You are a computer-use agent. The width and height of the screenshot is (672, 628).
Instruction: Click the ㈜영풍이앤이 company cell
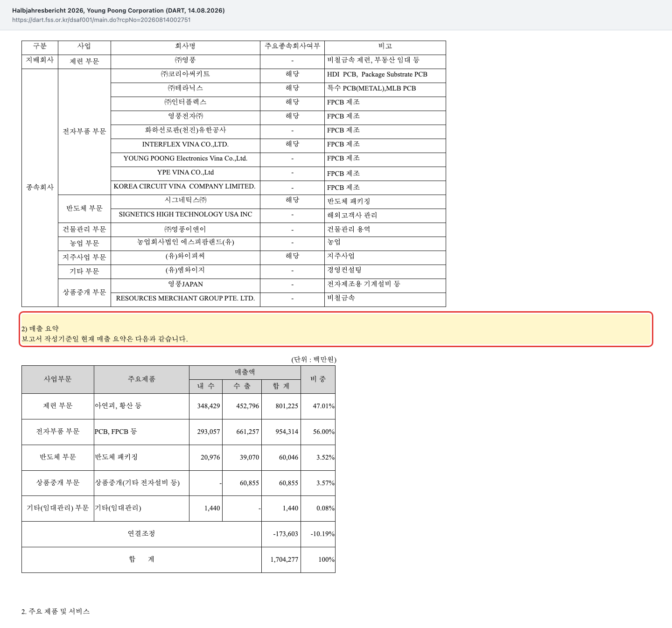point(185,229)
